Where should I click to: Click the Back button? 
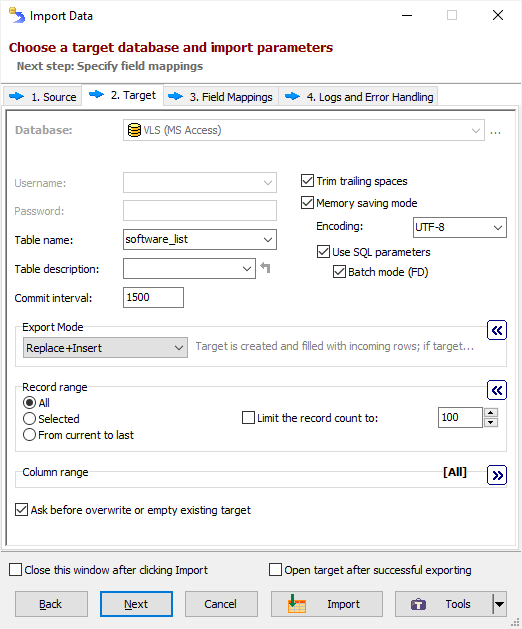point(51,604)
